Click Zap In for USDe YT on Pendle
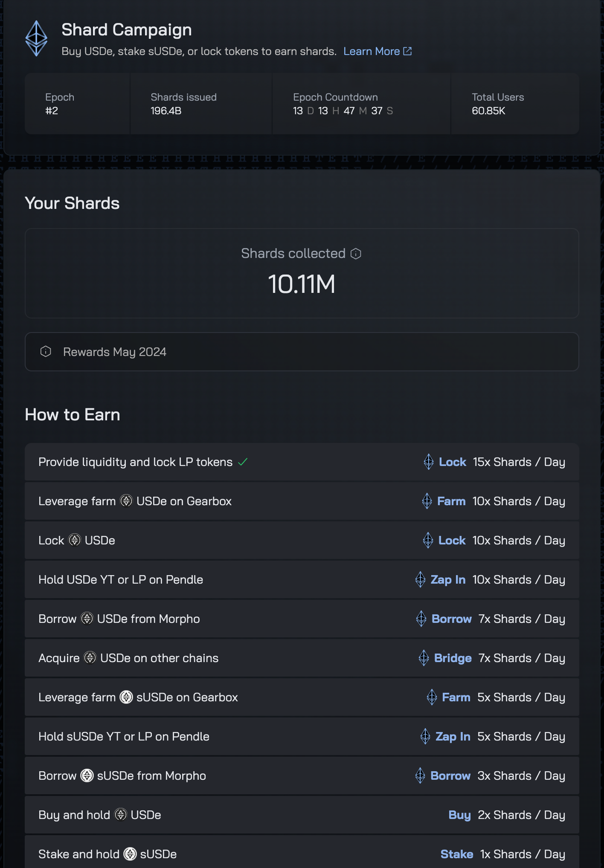The image size is (604, 868). (x=447, y=579)
